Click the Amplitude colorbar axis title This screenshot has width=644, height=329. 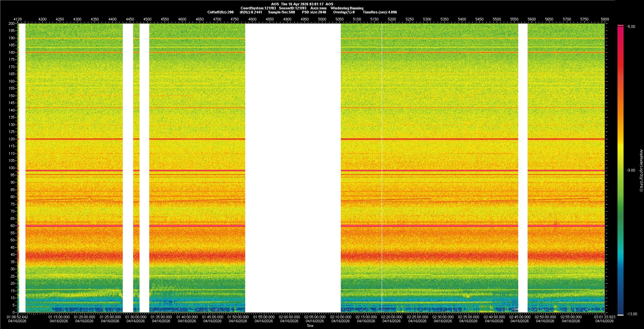coord(641,170)
